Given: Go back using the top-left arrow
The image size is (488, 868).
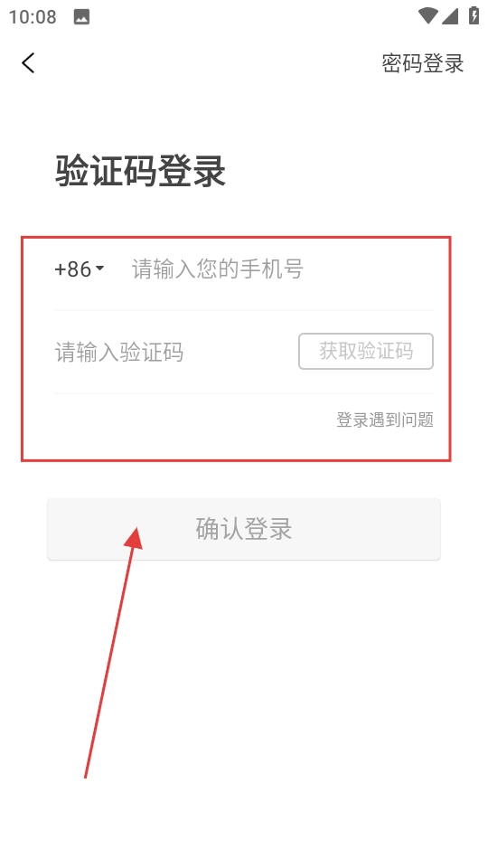Looking at the screenshot, I should click(28, 62).
